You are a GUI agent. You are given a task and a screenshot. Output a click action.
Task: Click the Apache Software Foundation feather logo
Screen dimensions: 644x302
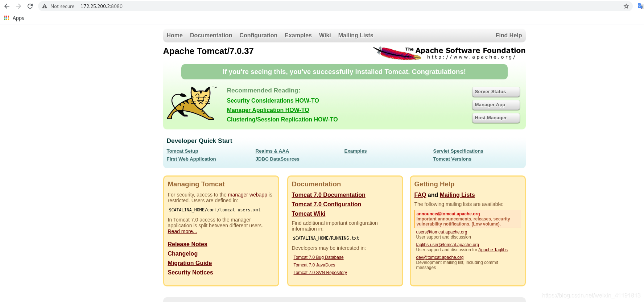pyautogui.click(x=449, y=53)
